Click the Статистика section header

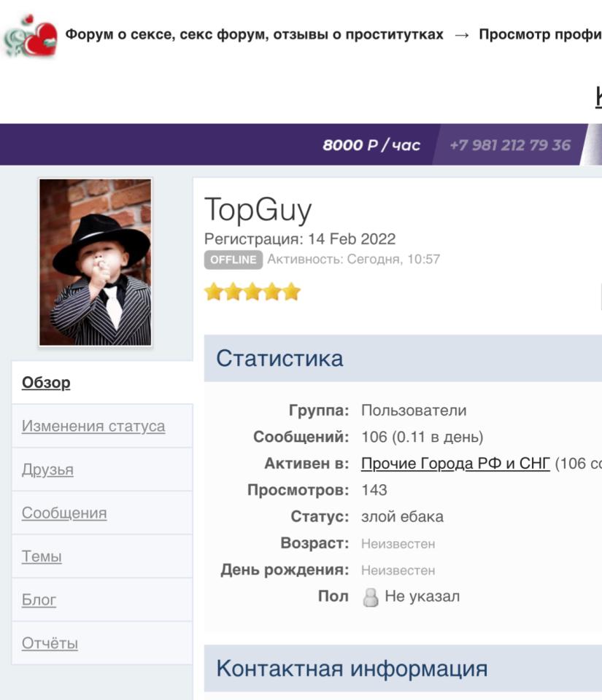coord(403,358)
